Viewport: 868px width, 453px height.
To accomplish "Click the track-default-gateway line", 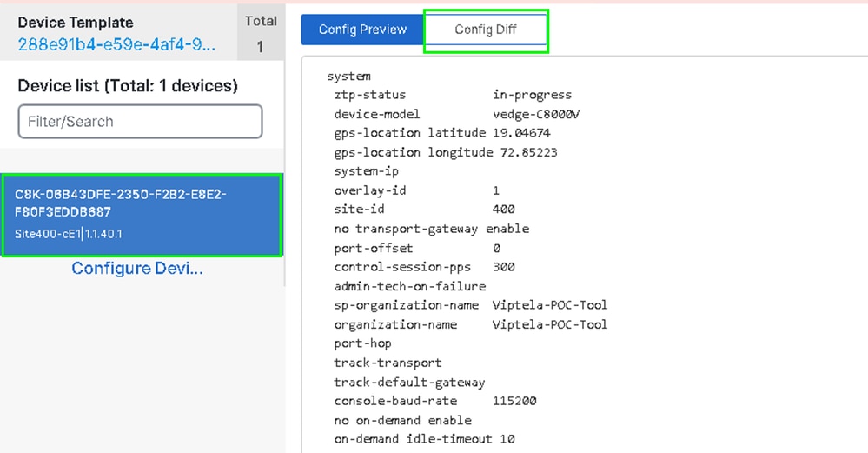I will [x=409, y=382].
